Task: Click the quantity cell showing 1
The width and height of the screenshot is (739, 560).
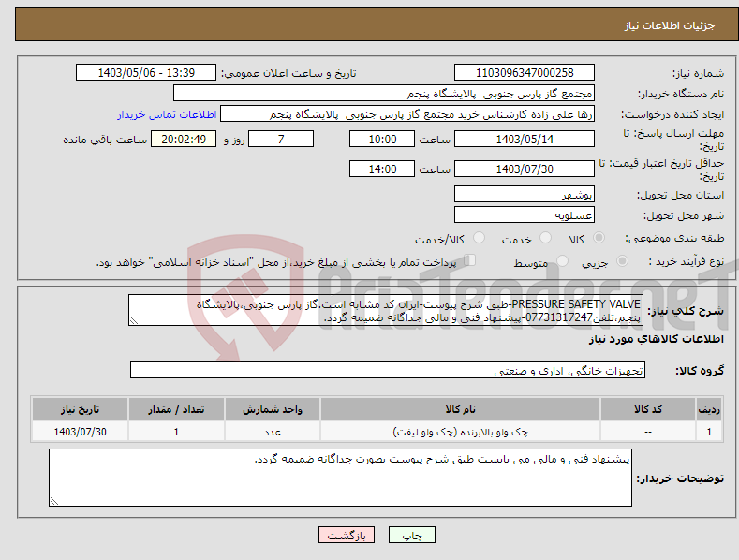Action: (176, 432)
